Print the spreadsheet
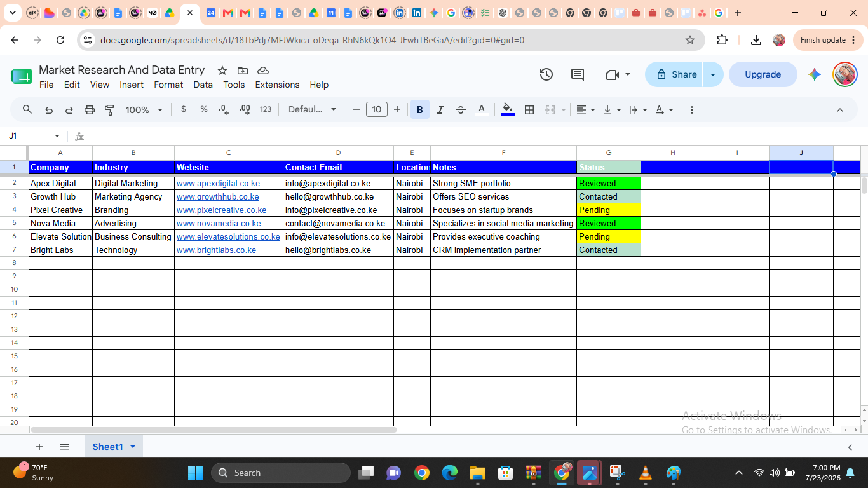This screenshot has height=488, width=868. click(89, 110)
